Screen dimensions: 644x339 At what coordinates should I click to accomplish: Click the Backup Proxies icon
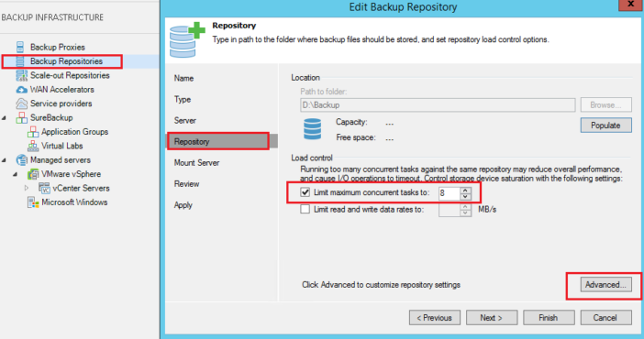coord(20,47)
